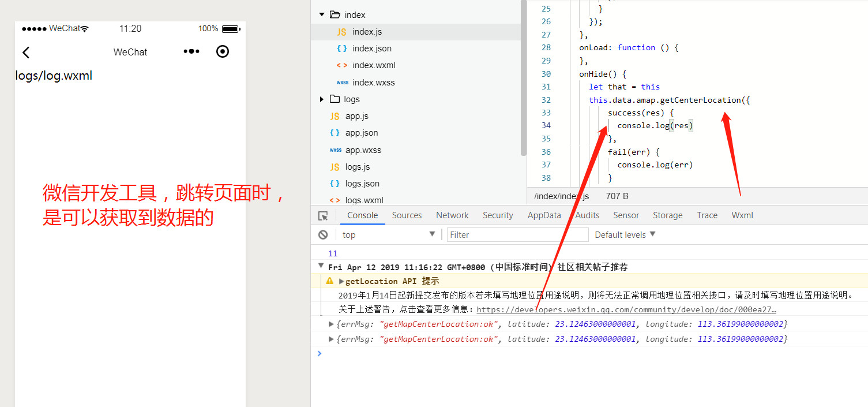This screenshot has width=868, height=407.
Task: Open the Security tab
Action: tap(498, 215)
